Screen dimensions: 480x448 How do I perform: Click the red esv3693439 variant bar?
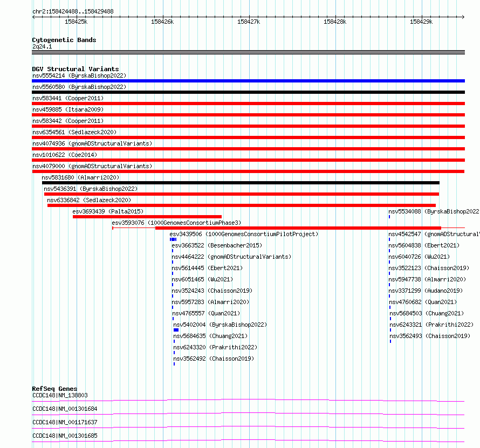pos(147,217)
